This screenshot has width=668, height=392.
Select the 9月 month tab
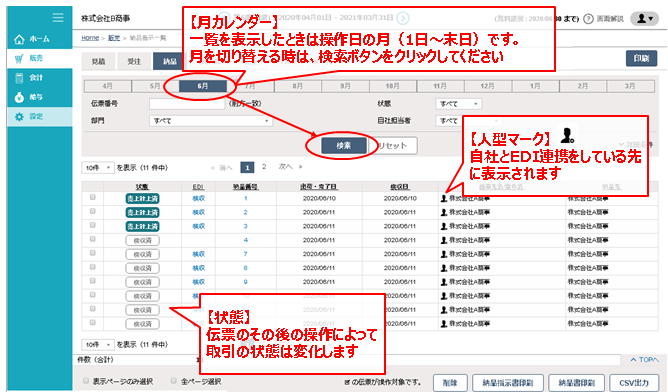tap(345, 86)
